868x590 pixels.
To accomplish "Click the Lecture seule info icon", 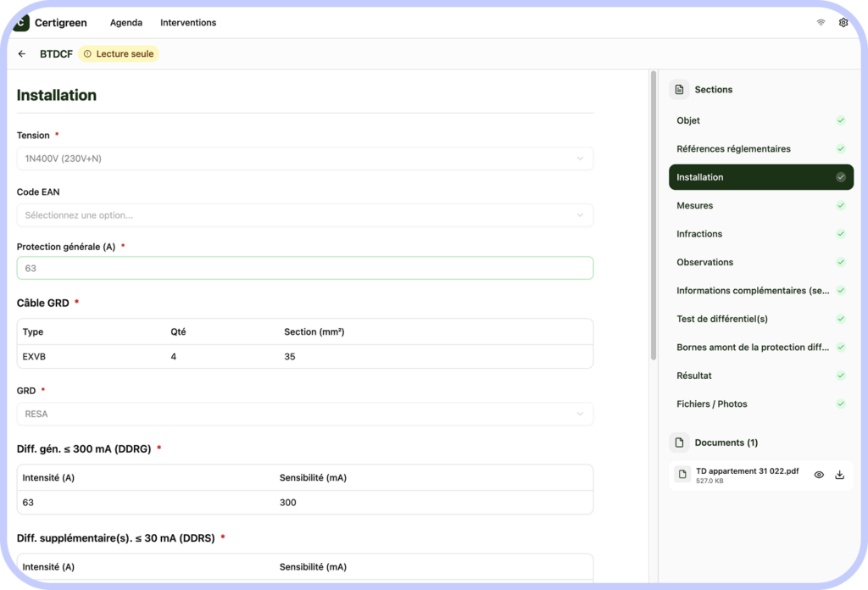I will (87, 53).
